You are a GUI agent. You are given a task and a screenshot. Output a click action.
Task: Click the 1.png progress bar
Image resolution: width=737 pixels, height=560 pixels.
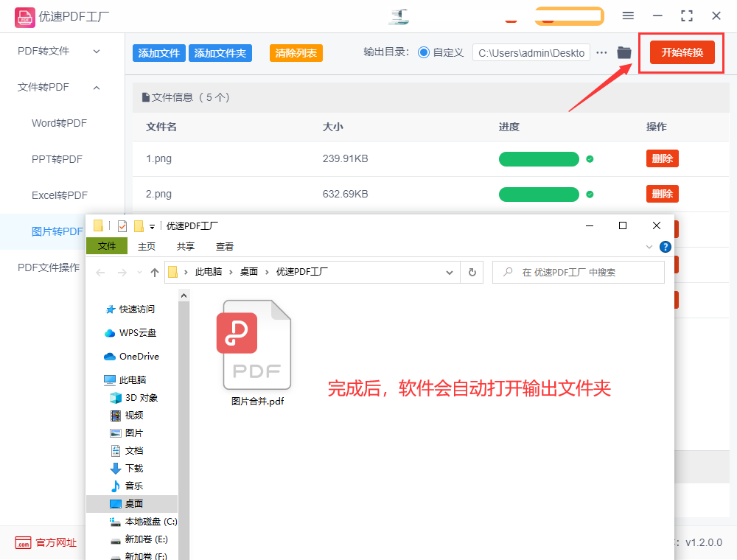[x=539, y=159]
